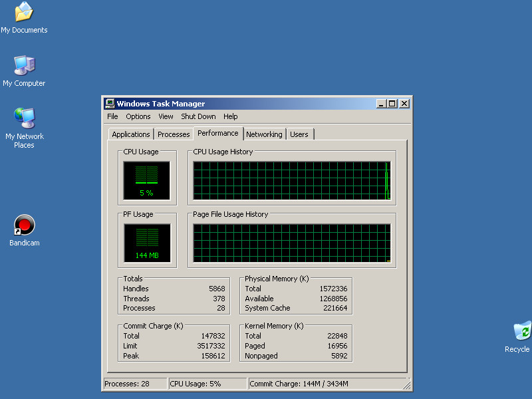The height and width of the screenshot is (399, 532).
Task: Select the Performance tab
Action: point(218,133)
